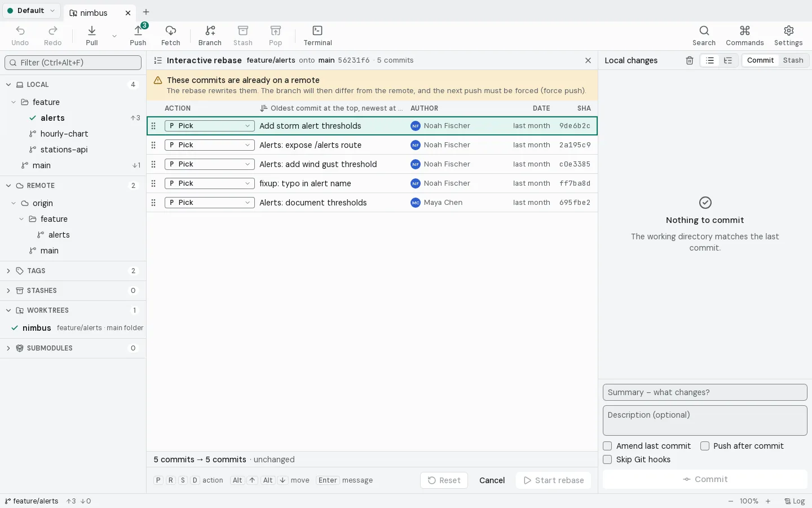This screenshot has height=508, width=812.
Task: Click drag handle for 'fixup: typo in alert name'
Action: click(x=153, y=183)
